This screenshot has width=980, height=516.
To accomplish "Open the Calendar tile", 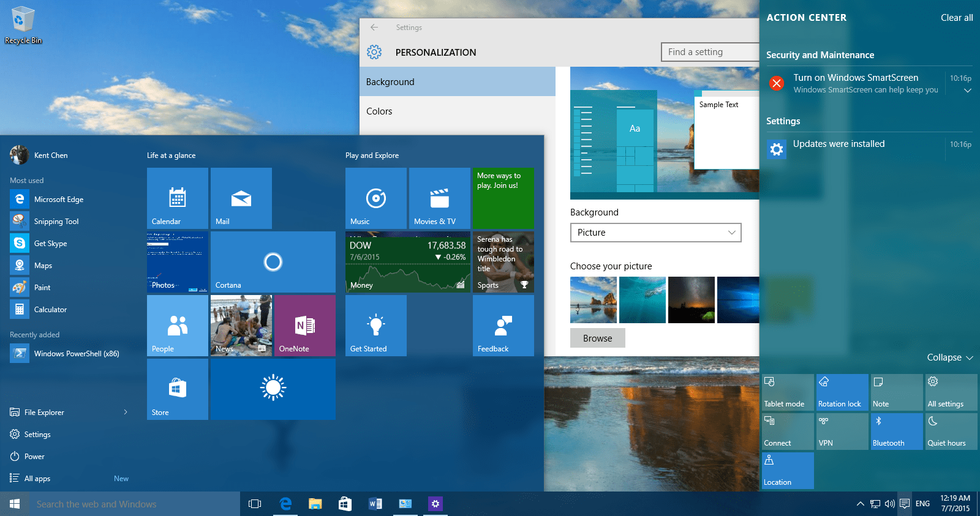I will (178, 198).
